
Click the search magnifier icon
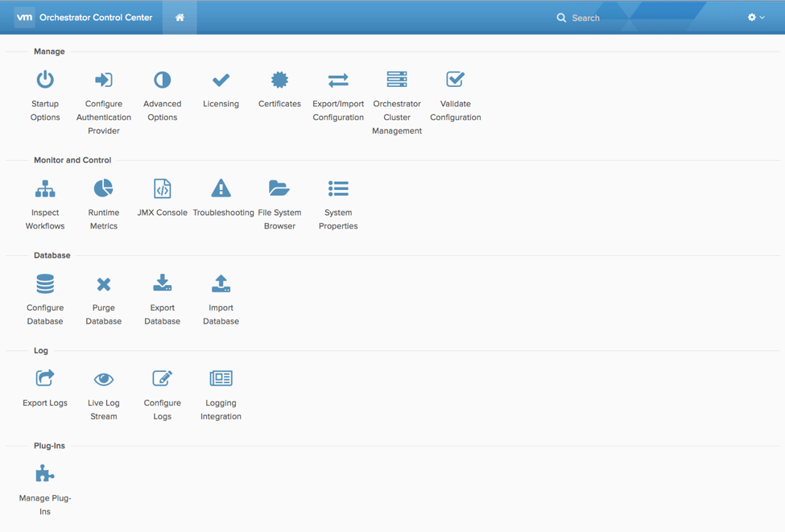[561, 18]
